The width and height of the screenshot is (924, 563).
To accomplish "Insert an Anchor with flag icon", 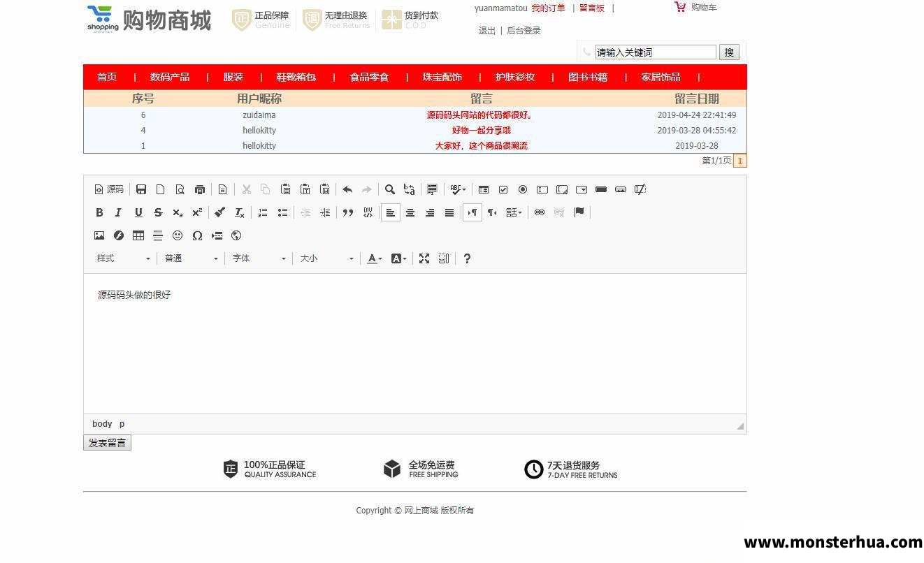I will tap(579, 212).
